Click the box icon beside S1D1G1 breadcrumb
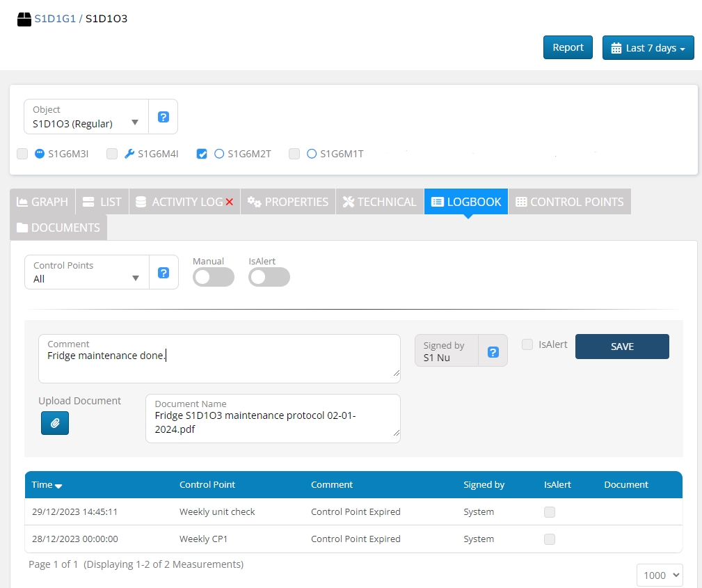 click(x=24, y=19)
